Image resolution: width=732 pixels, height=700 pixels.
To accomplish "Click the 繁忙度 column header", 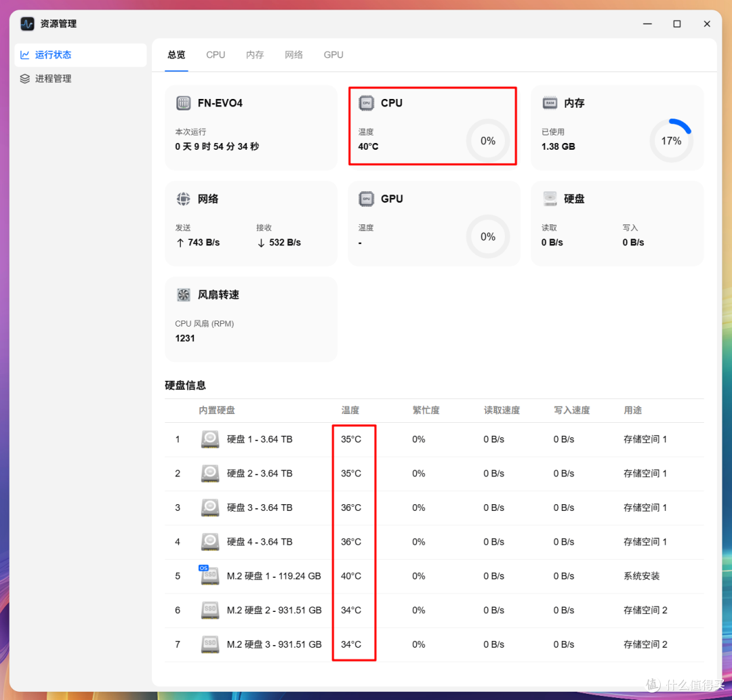I will (x=426, y=411).
